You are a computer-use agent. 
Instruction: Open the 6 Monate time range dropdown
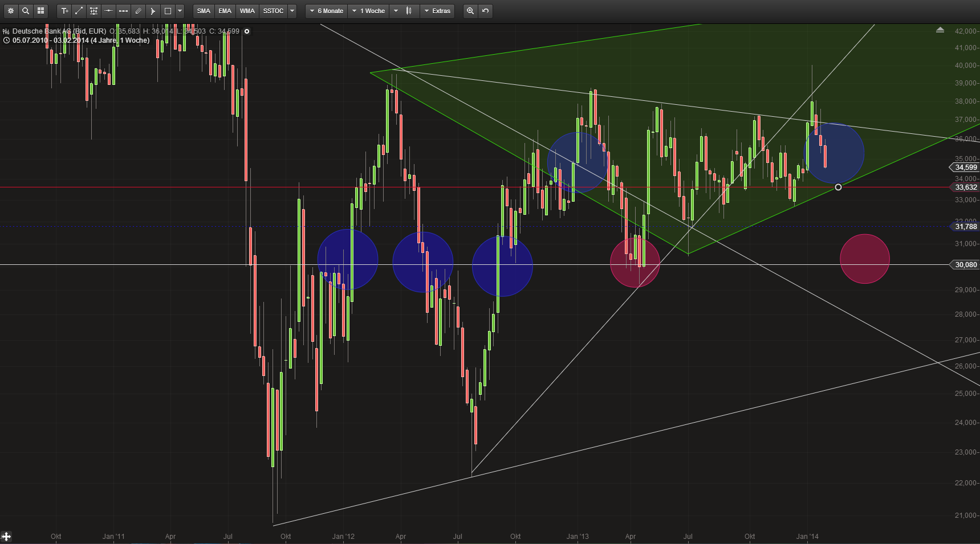coord(326,11)
